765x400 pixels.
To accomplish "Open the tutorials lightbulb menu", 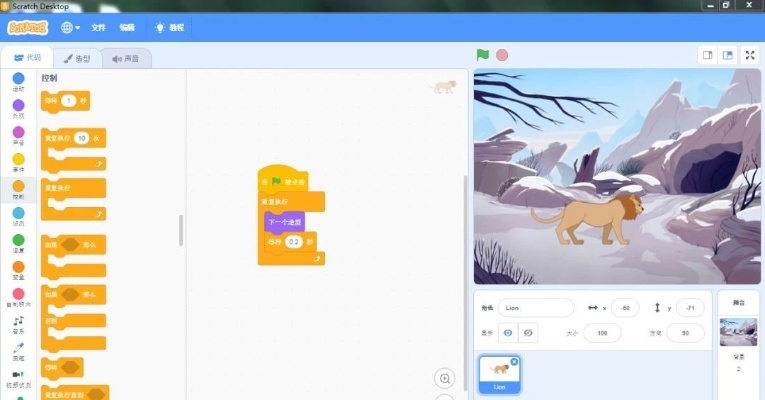I will (x=169, y=27).
